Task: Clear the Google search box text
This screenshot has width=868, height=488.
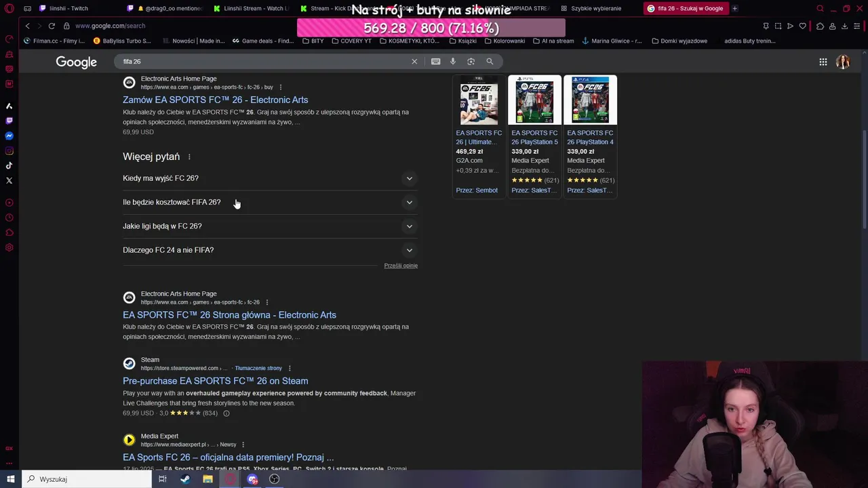Action: pyautogui.click(x=414, y=62)
